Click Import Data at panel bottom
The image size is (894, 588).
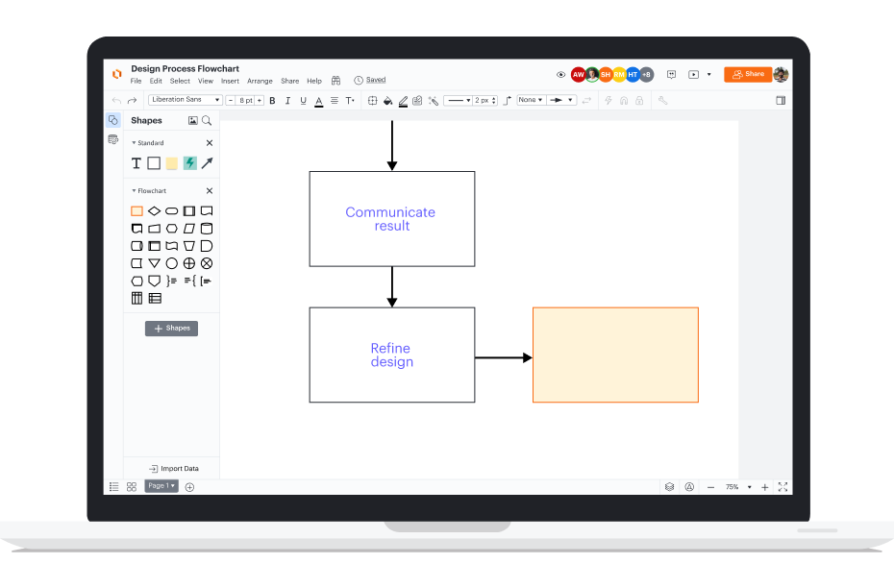tap(174, 469)
